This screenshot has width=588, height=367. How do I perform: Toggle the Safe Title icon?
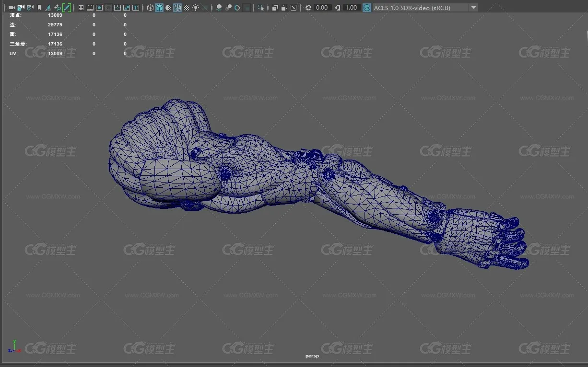tap(136, 8)
